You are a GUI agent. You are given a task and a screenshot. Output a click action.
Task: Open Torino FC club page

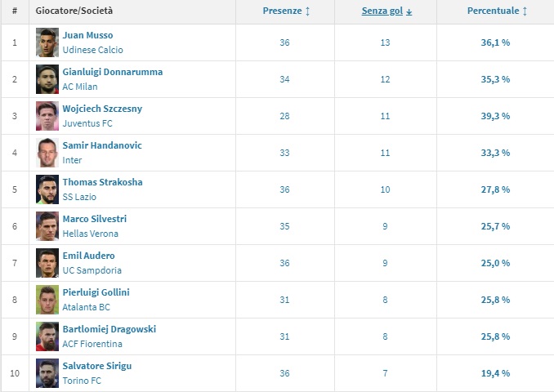[x=82, y=381]
